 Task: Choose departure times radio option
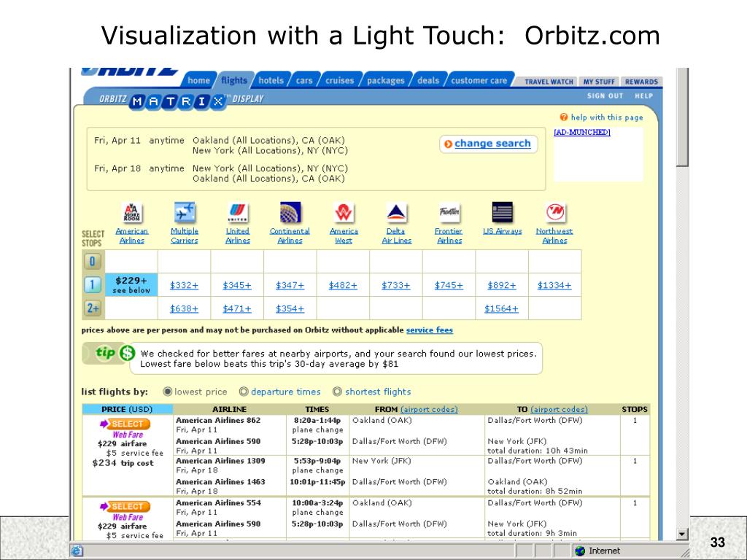click(244, 392)
